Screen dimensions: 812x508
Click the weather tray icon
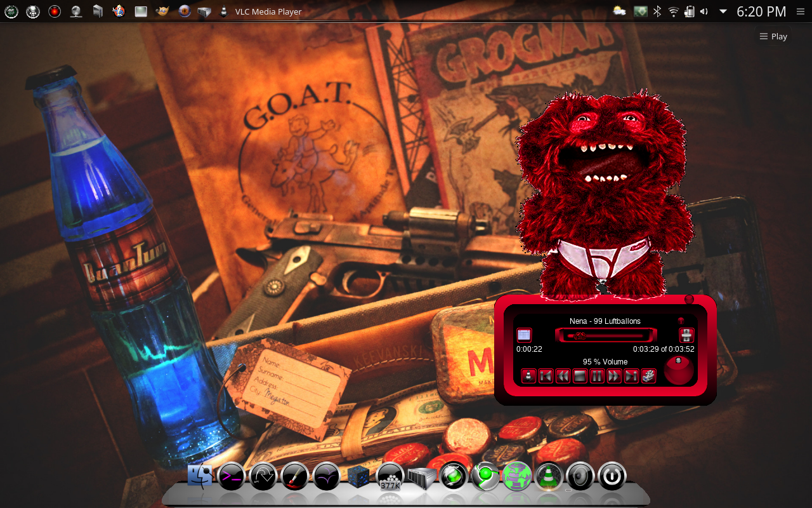[620, 11]
